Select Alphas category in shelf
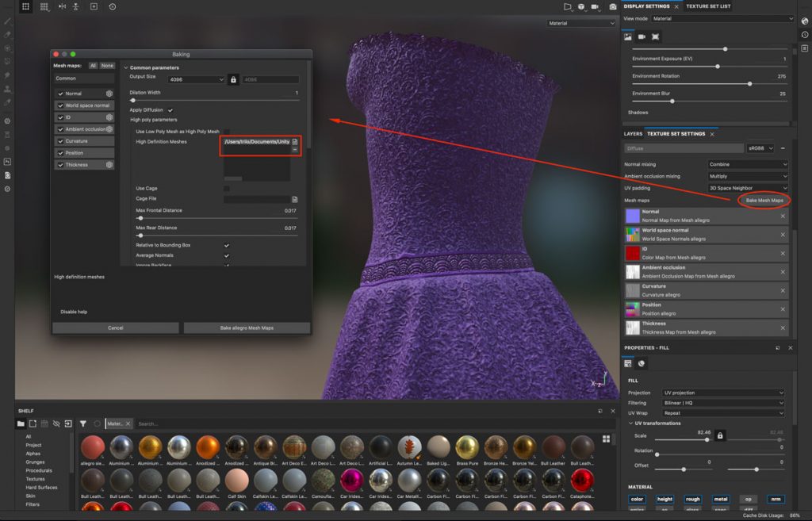 (33, 454)
